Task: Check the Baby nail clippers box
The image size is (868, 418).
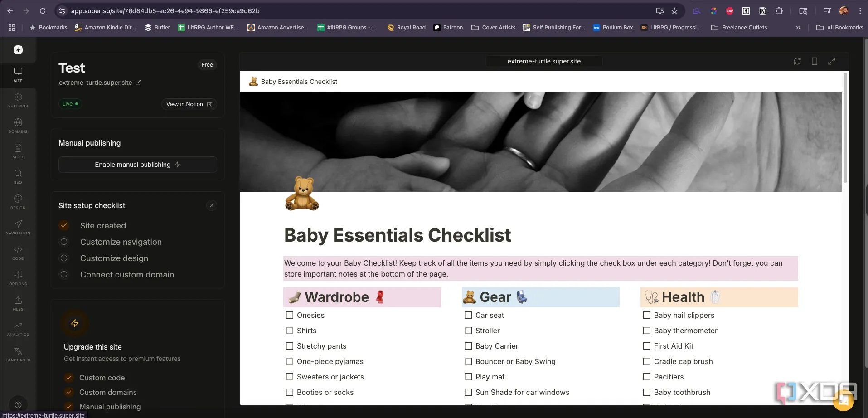Action: coord(647,315)
